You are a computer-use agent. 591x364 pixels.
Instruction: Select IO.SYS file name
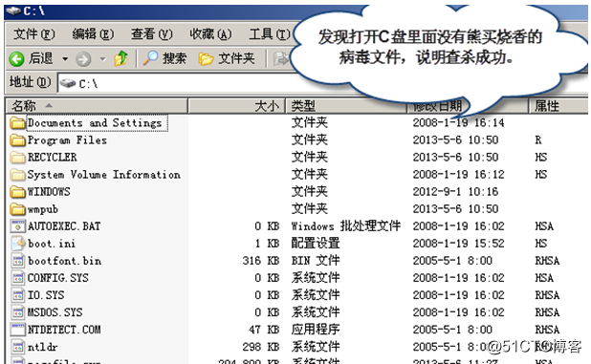pyautogui.click(x=46, y=295)
